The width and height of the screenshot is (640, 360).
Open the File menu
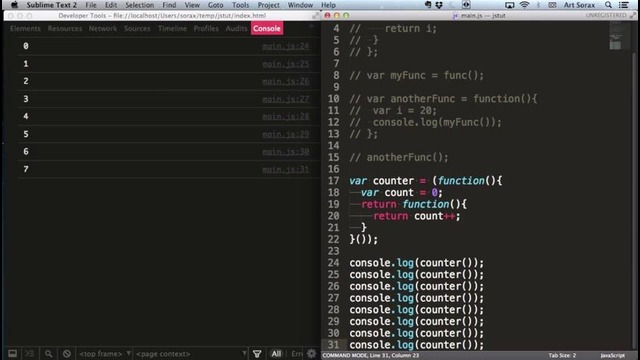click(91, 5)
